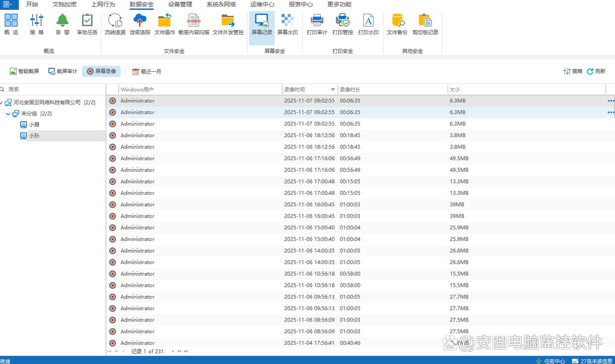The height and width of the screenshot is (364, 615).
Task: Collapse the 未分组 group node
Action: pyautogui.click(x=8, y=114)
